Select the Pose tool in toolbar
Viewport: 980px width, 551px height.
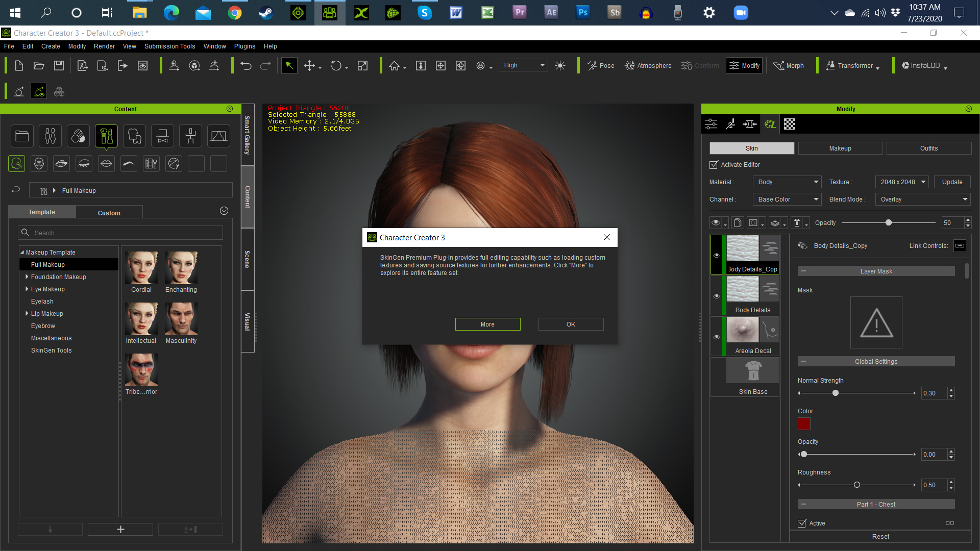pos(601,65)
